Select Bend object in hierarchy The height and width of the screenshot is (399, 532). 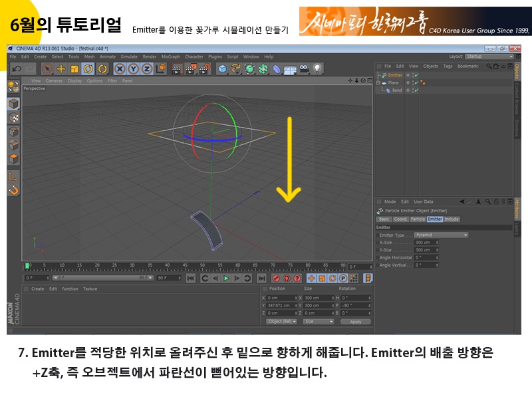coord(397,90)
